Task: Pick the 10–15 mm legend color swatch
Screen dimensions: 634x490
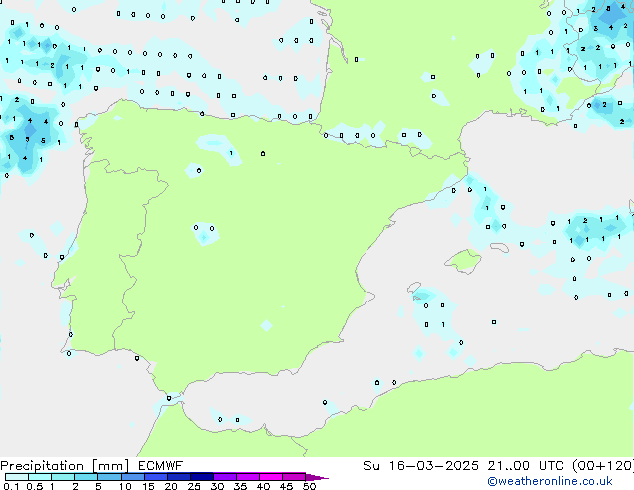Action: (x=133, y=477)
